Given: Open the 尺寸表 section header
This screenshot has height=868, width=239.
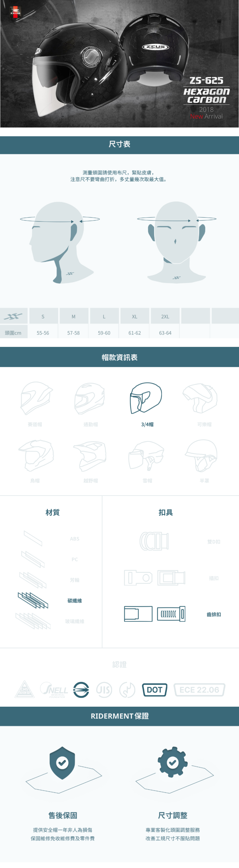Looking at the screenshot, I should coord(119,145).
